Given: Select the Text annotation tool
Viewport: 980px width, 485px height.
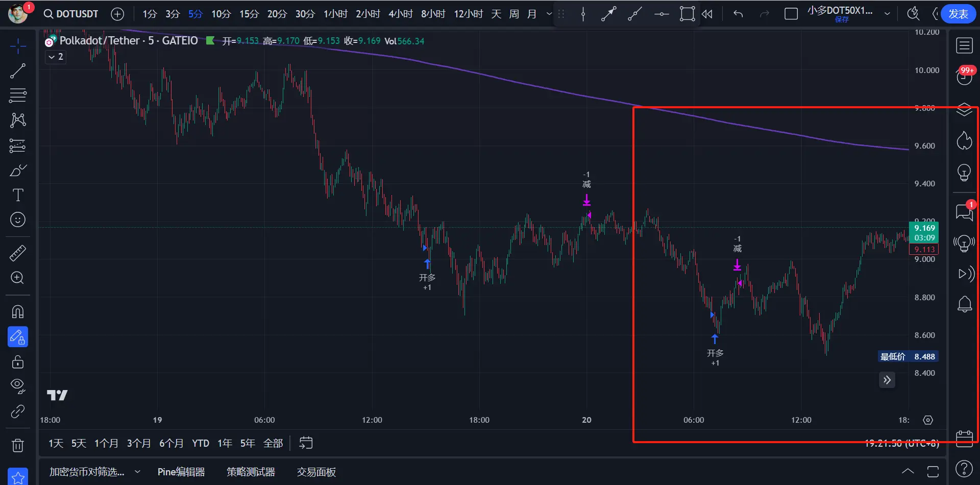Looking at the screenshot, I should pyautogui.click(x=18, y=195).
